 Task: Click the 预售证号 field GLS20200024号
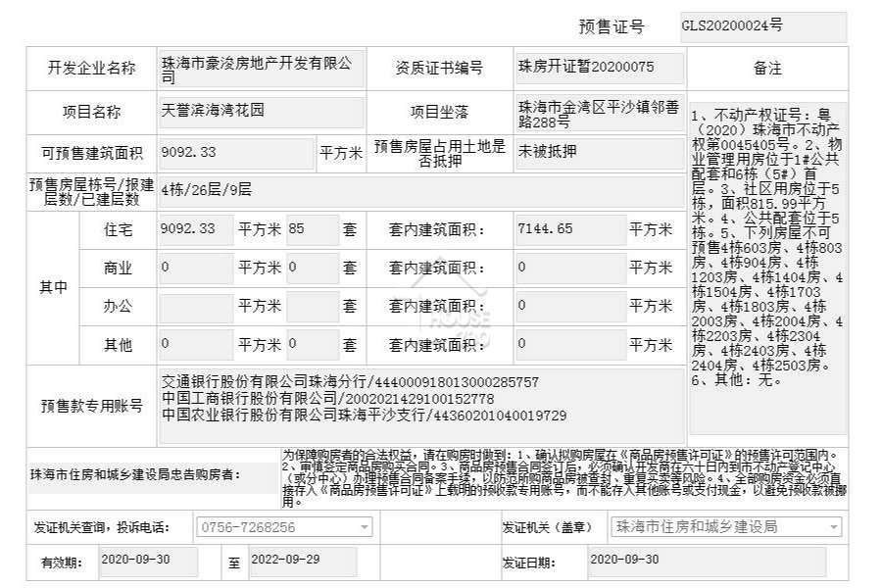763,26
